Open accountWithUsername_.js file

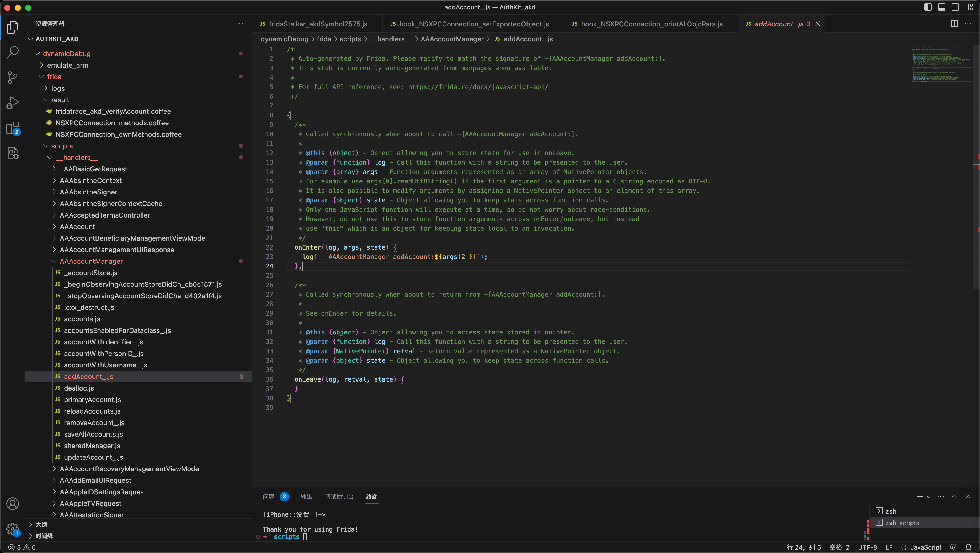(105, 365)
